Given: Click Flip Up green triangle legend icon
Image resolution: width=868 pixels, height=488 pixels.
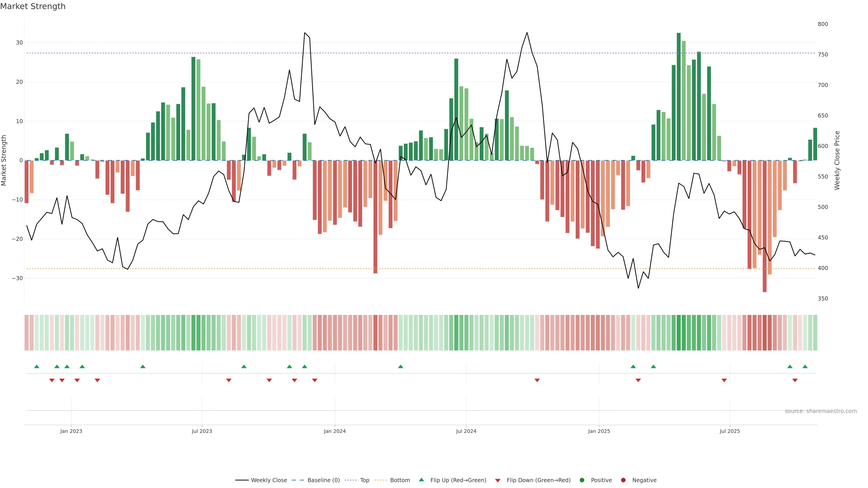Looking at the screenshot, I should click(x=421, y=480).
